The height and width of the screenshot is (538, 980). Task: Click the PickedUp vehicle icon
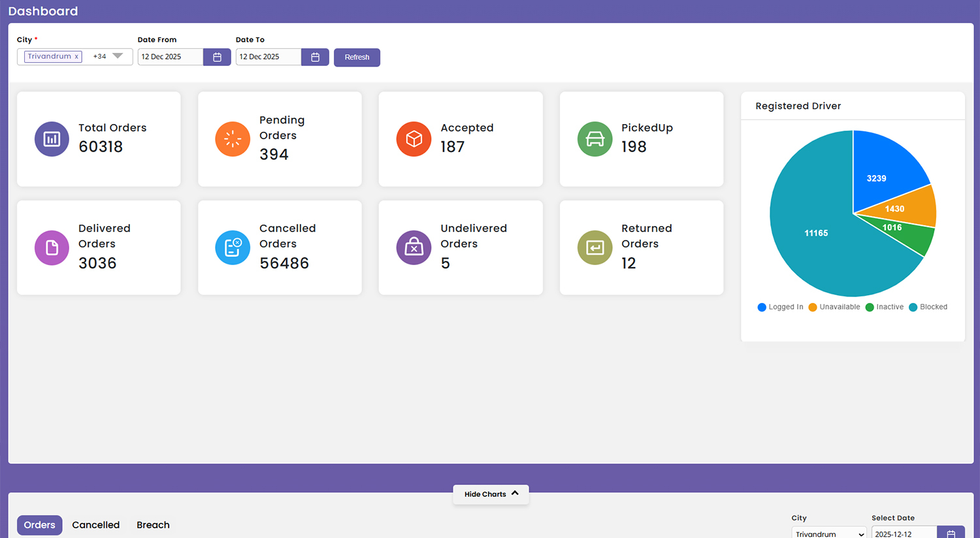(x=595, y=138)
